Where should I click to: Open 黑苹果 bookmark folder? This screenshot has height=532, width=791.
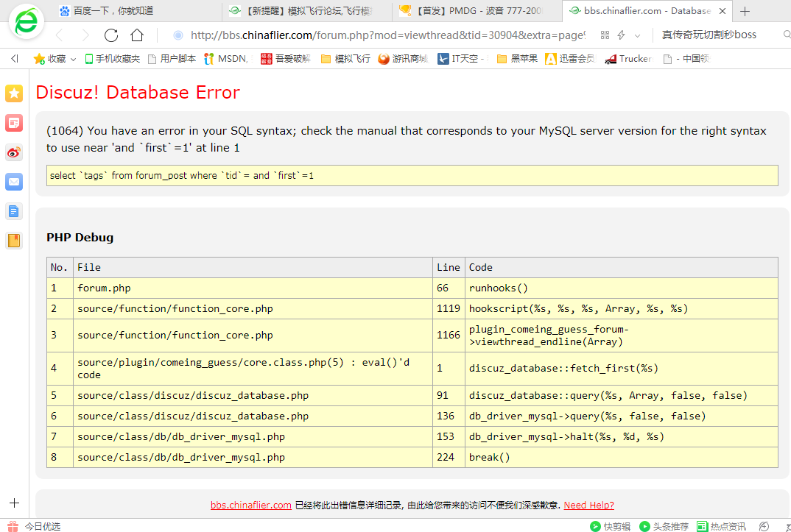point(517,59)
